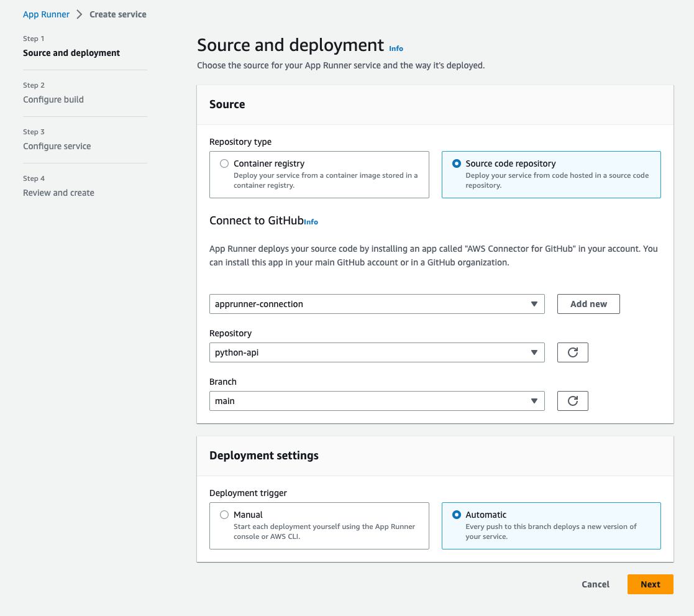
Task: Cancel the service creation
Action: (x=595, y=584)
